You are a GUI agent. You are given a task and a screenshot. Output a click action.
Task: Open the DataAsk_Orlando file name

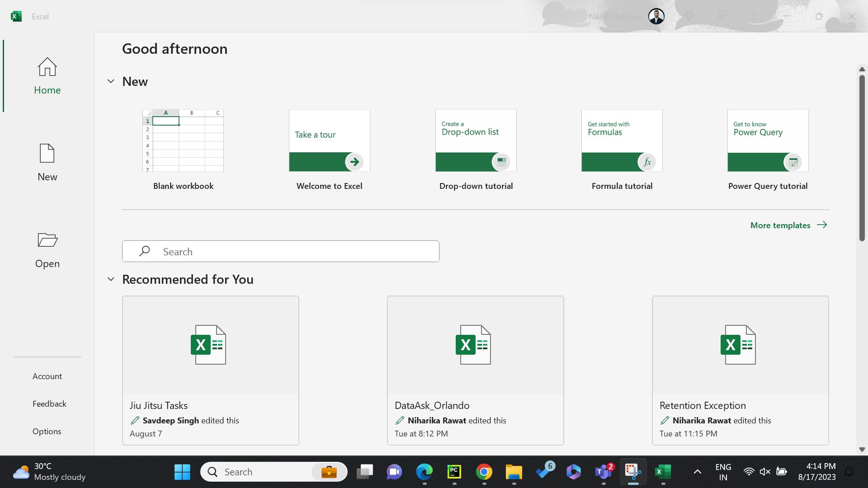coord(432,405)
